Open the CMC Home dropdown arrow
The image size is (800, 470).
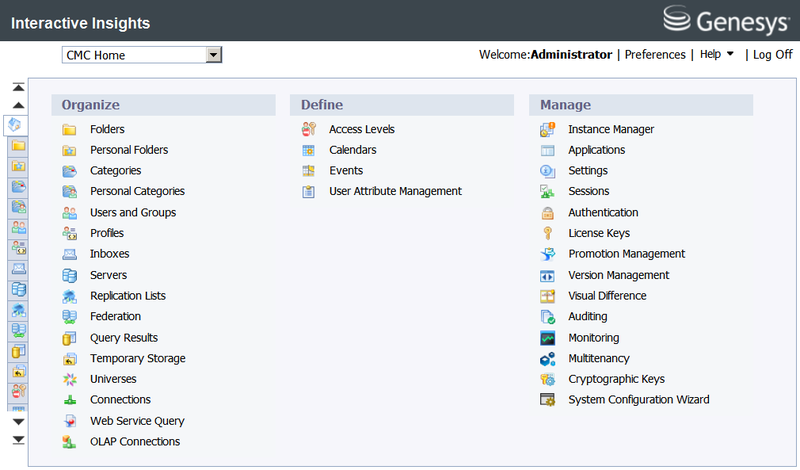pos(214,55)
